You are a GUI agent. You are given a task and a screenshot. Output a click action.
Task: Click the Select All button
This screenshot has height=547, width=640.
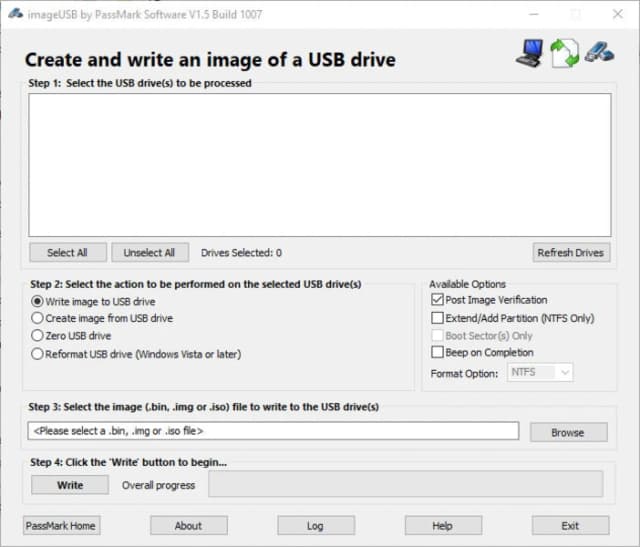click(x=68, y=253)
